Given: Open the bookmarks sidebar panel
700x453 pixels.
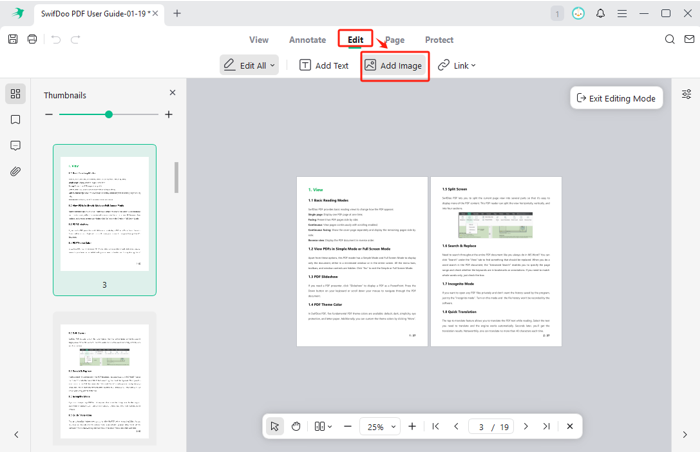Looking at the screenshot, I should click(15, 120).
